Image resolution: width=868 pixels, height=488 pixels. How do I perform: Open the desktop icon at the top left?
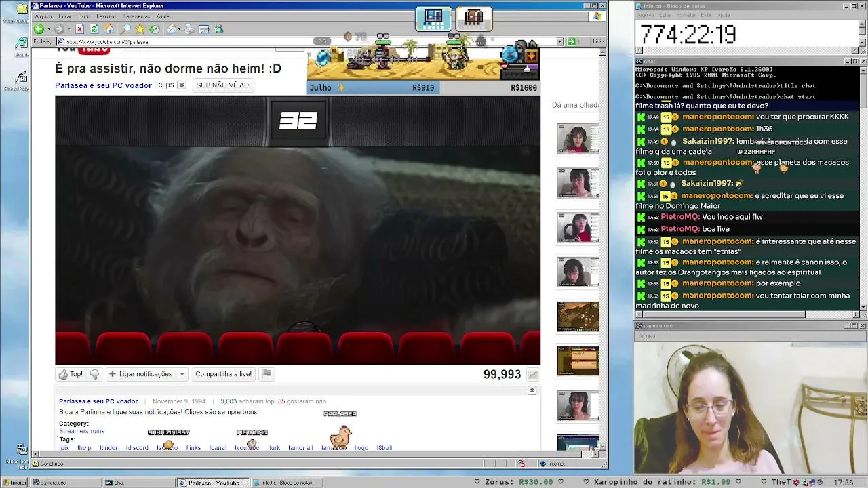[x=21, y=12]
